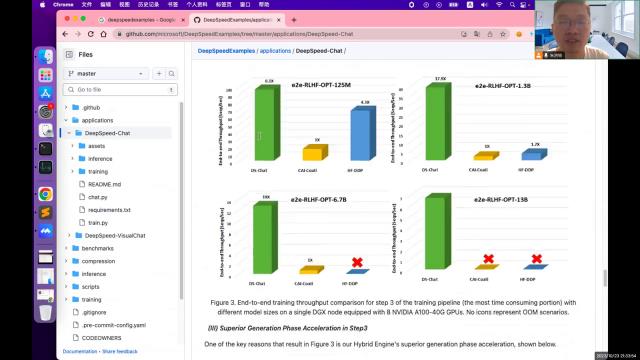Screen dimensions: 640x360
Task: Collapse the DeepSpeed-Chat folder
Action: [69, 133]
